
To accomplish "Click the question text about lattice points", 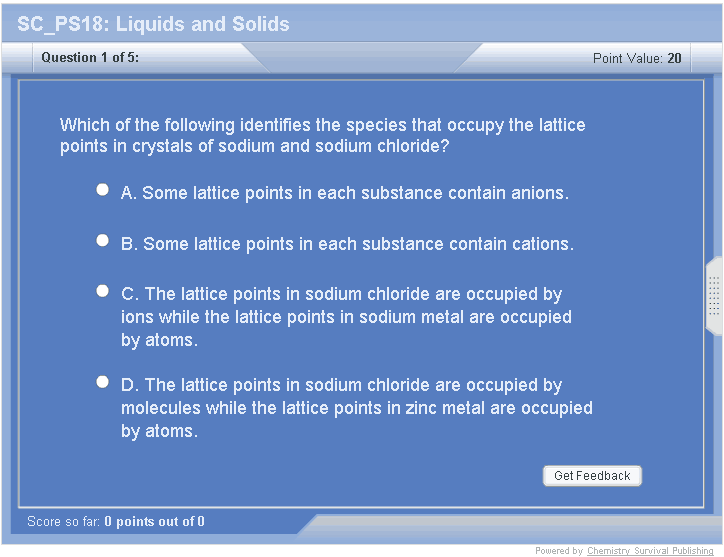I will 322,135.
